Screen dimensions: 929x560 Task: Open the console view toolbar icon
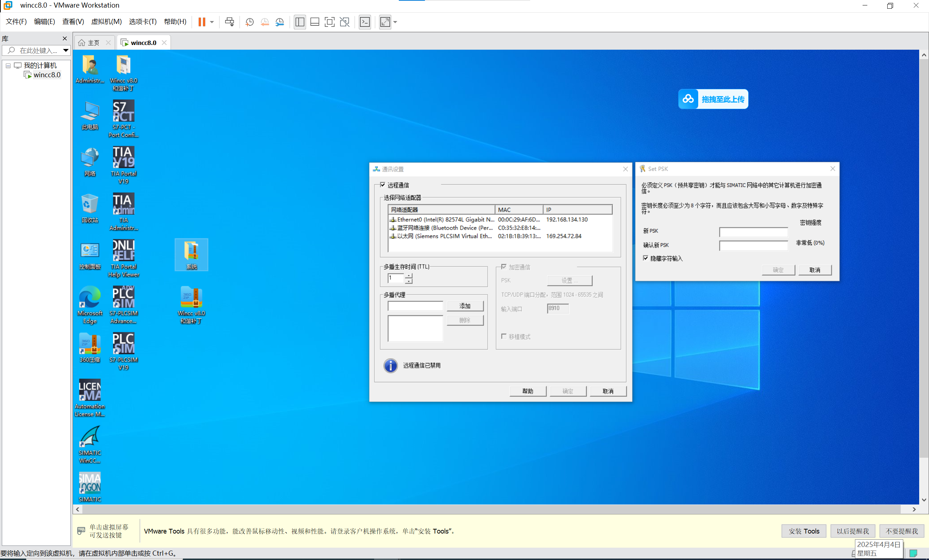pyautogui.click(x=365, y=22)
